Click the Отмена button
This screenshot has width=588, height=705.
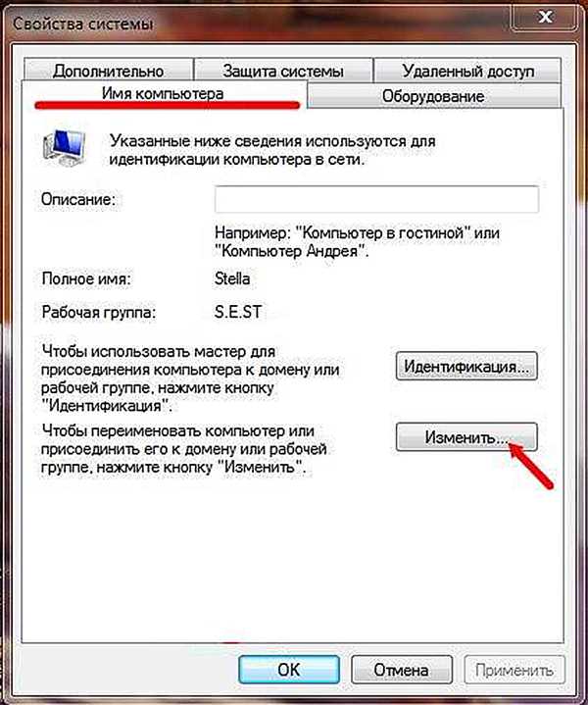[401, 670]
